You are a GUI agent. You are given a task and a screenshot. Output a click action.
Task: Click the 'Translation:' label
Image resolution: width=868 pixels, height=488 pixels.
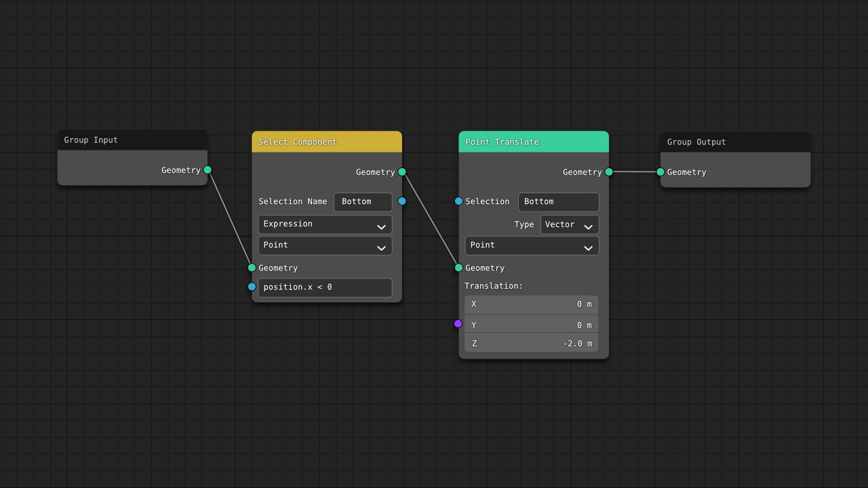coord(494,286)
